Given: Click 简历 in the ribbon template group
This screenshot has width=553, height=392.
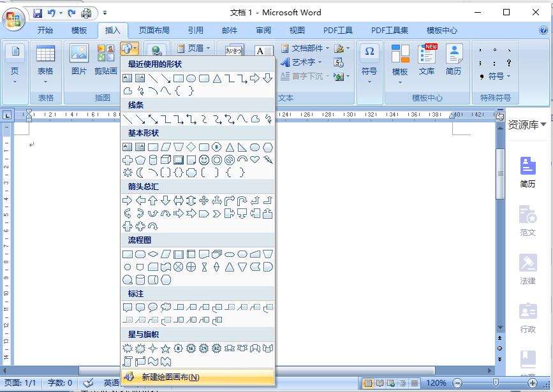Looking at the screenshot, I should pyautogui.click(x=453, y=60).
